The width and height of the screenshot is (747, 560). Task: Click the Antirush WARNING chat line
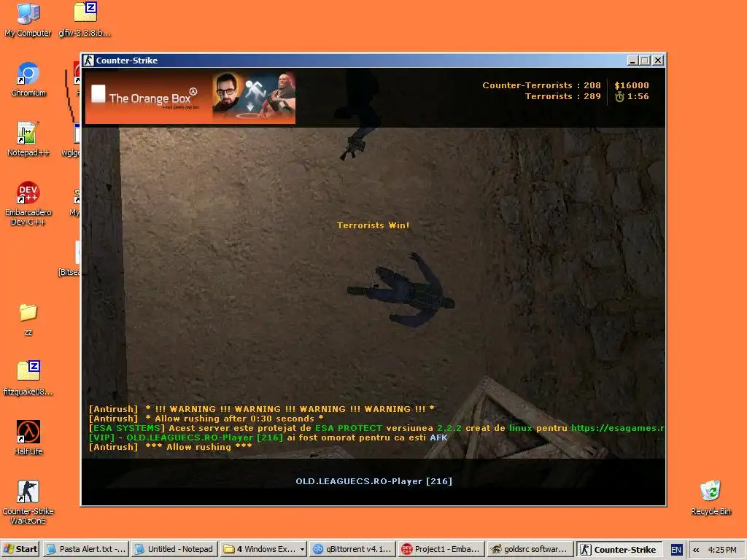(262, 409)
